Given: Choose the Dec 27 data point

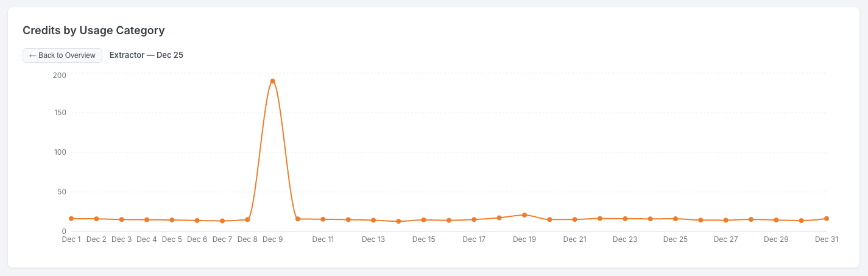Looking at the screenshot, I should [725, 220].
